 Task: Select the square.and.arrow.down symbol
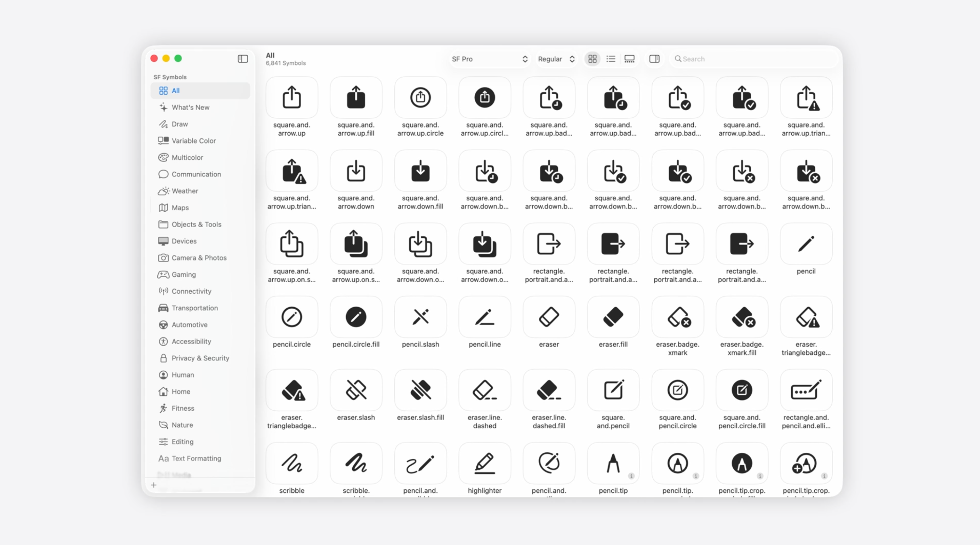click(356, 171)
